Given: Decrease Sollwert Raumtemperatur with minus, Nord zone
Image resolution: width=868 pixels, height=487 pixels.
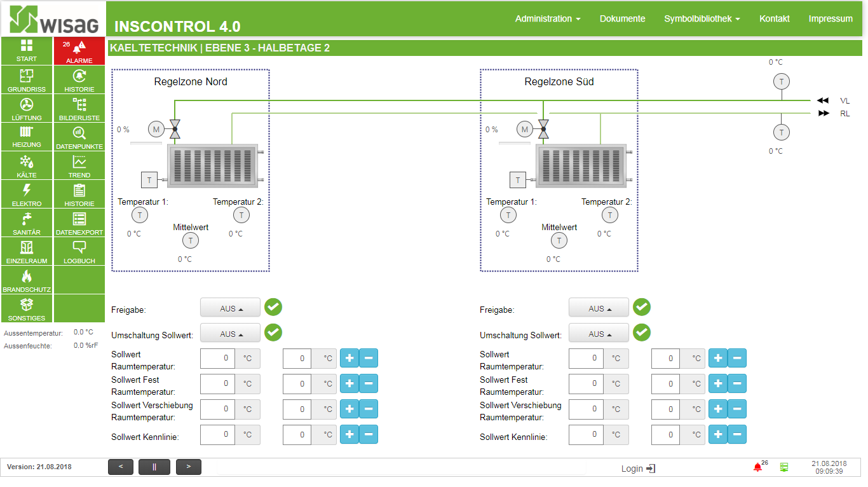Looking at the screenshot, I should pos(369,358).
